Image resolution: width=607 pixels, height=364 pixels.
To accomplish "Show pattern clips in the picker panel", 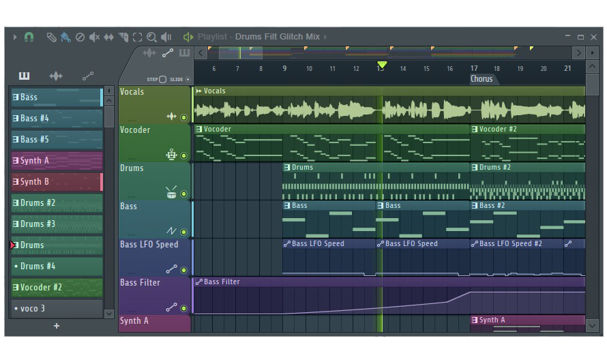I will click(x=24, y=76).
